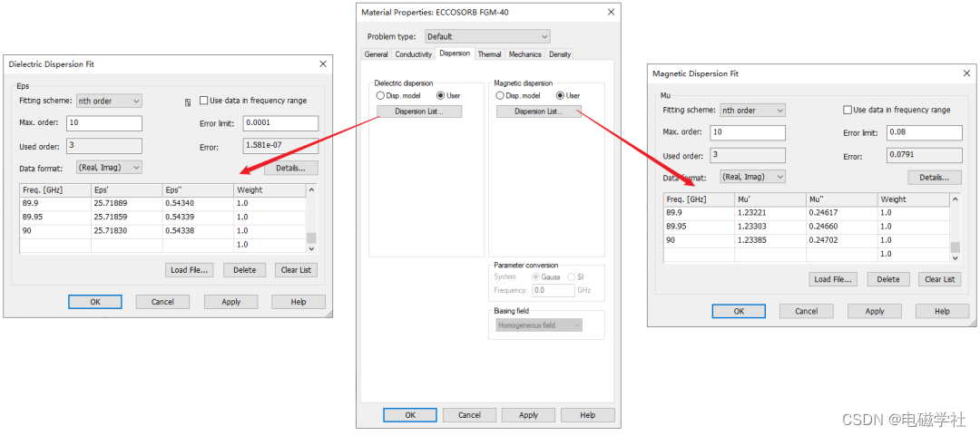The image size is (980, 436).
Task: Enable Use data in frequency range in Dielectric dialog
Action: coord(203,101)
